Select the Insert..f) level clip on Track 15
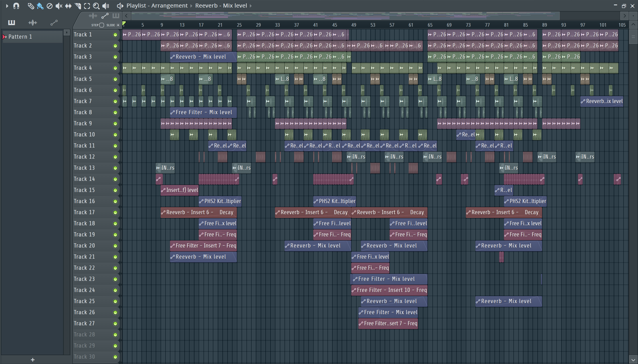Screen dimensions: 638x364 (179, 190)
